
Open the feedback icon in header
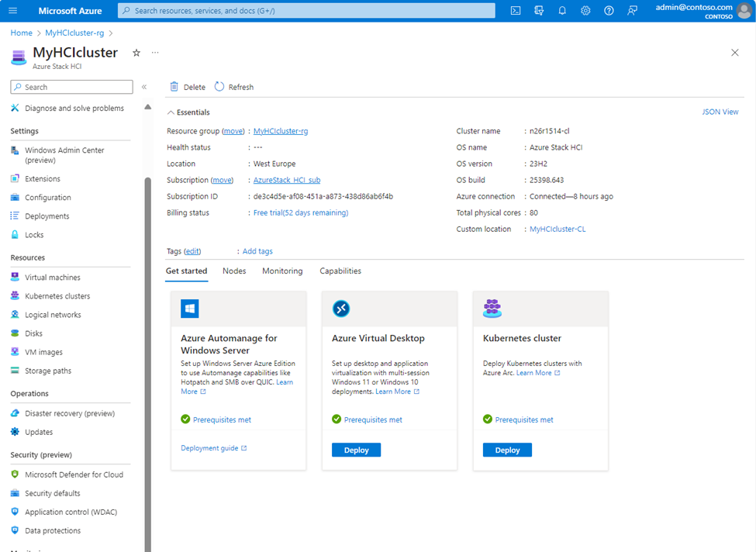point(633,11)
